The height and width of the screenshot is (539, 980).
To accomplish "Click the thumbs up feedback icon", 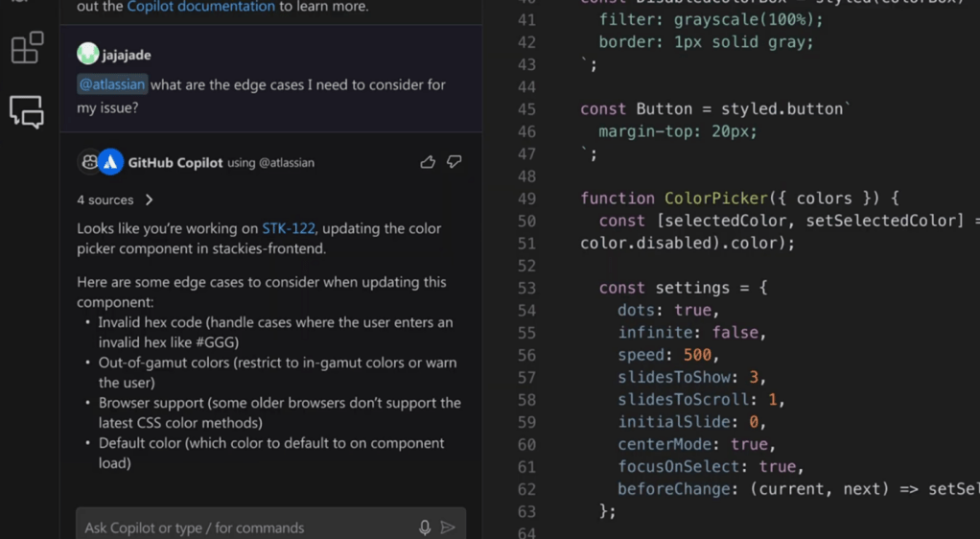I will click(x=428, y=163).
